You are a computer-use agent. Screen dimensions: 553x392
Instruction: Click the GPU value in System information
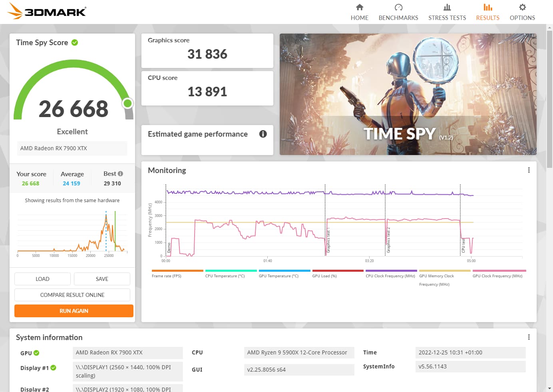(x=128, y=352)
